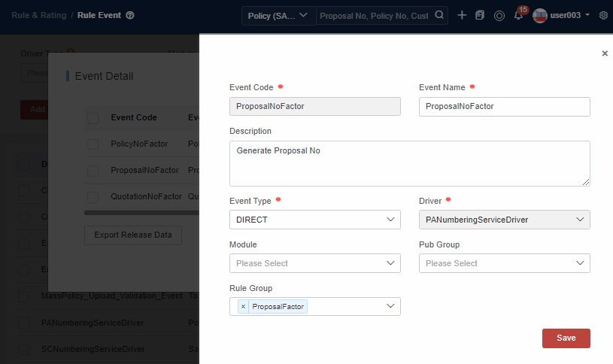Image resolution: width=613 pixels, height=364 pixels.
Task: Open the Event Type dropdown
Action: [x=314, y=220]
